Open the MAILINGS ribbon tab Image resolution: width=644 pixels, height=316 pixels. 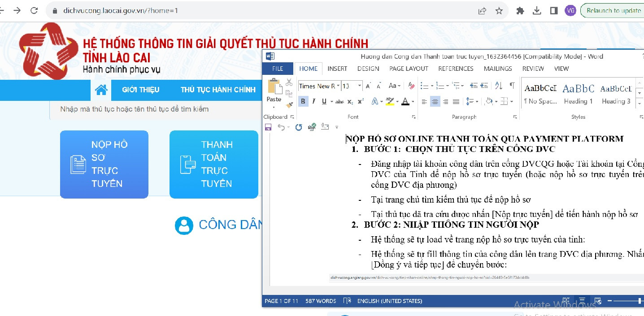(x=498, y=69)
